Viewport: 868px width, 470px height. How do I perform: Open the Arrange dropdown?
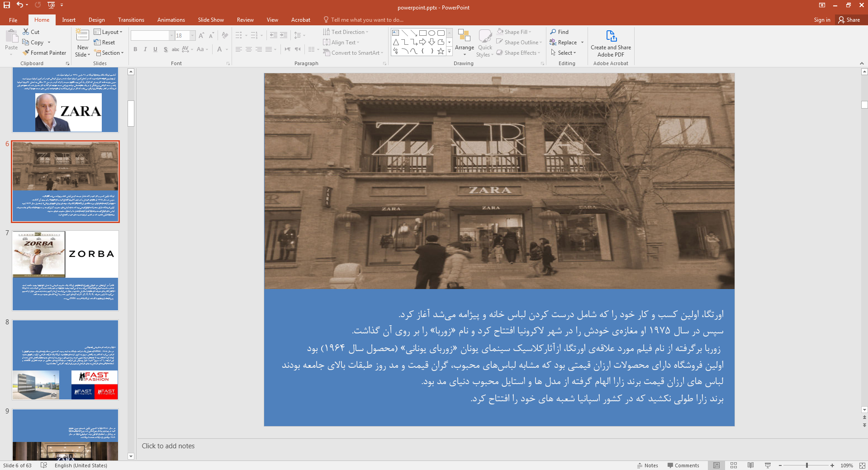(x=465, y=43)
